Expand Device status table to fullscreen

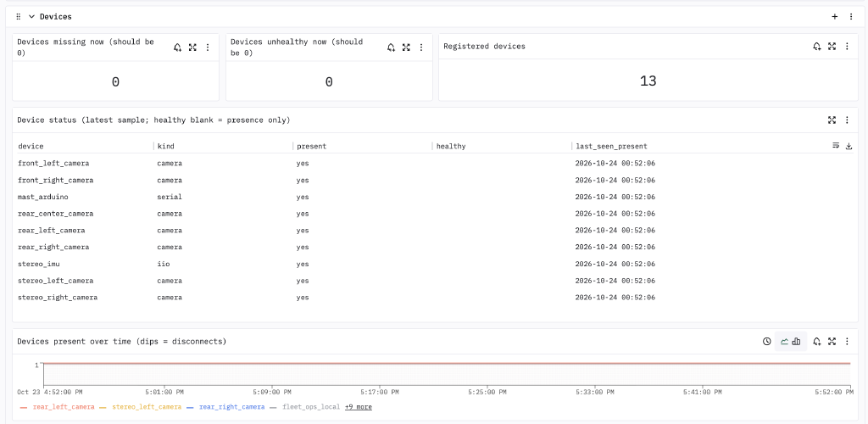pyautogui.click(x=832, y=120)
